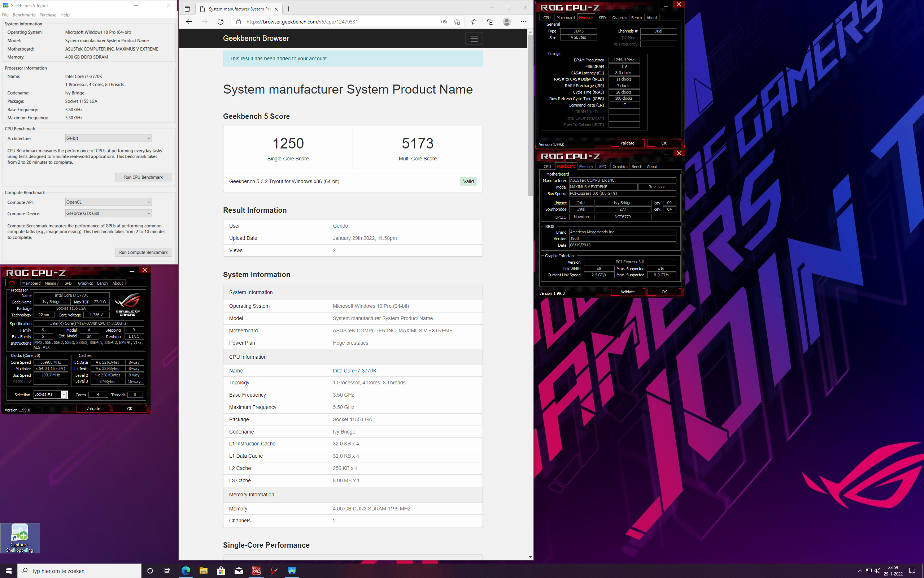Click Run Compute Benchmark button
The width and height of the screenshot is (924, 578).
pyautogui.click(x=143, y=252)
